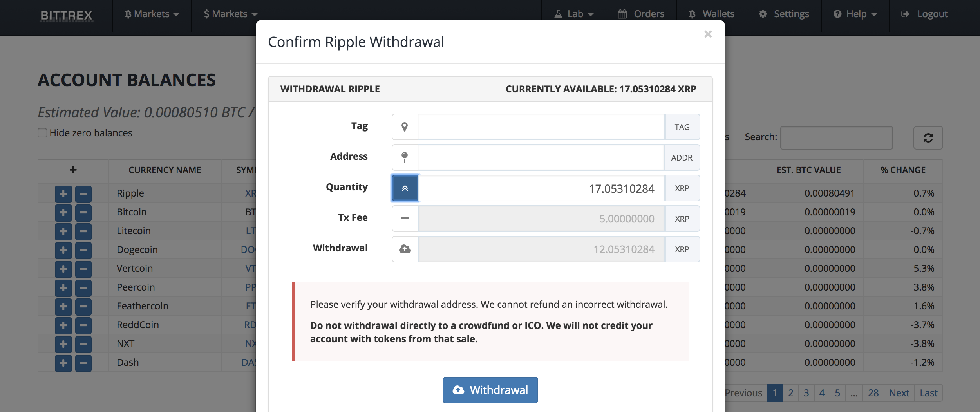The image size is (980, 412).
Task: Go to pagination page 4
Action: [822, 393]
